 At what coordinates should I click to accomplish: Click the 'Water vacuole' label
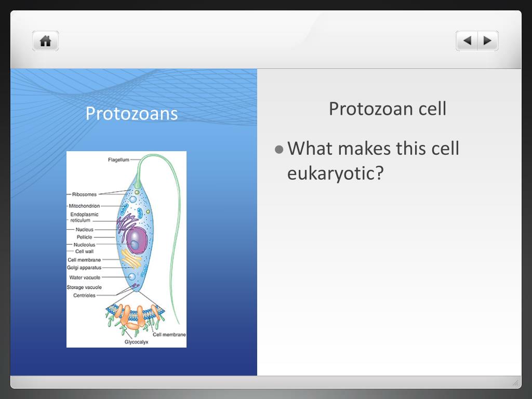point(85,277)
